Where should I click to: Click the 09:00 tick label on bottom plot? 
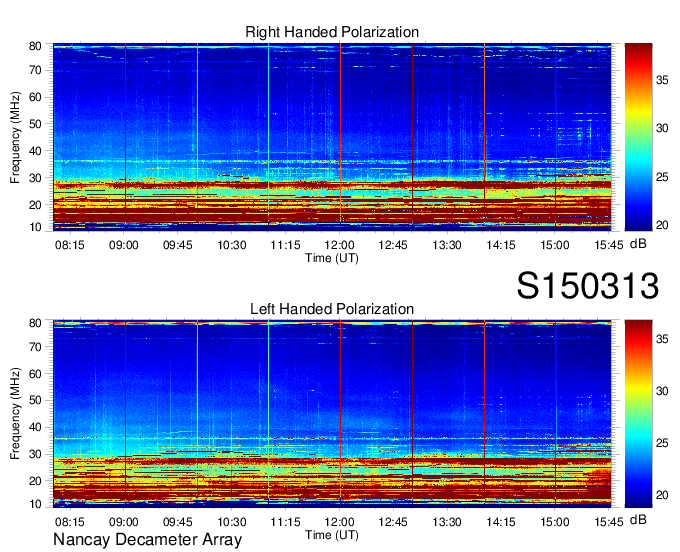coord(124,522)
